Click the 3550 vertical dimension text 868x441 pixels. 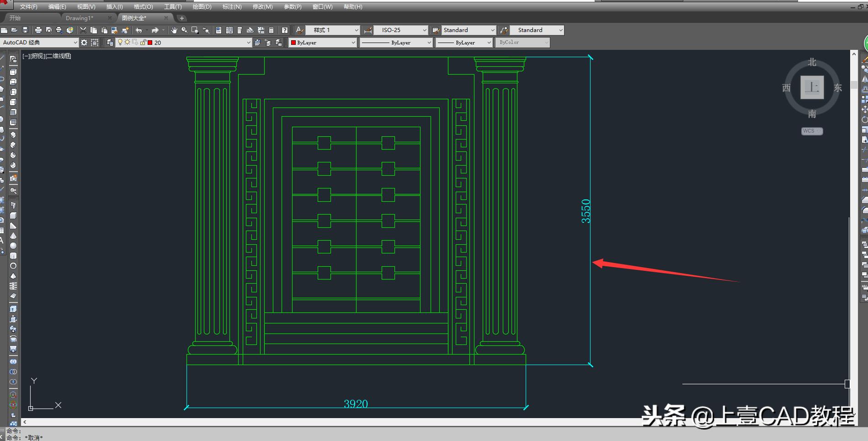586,211
